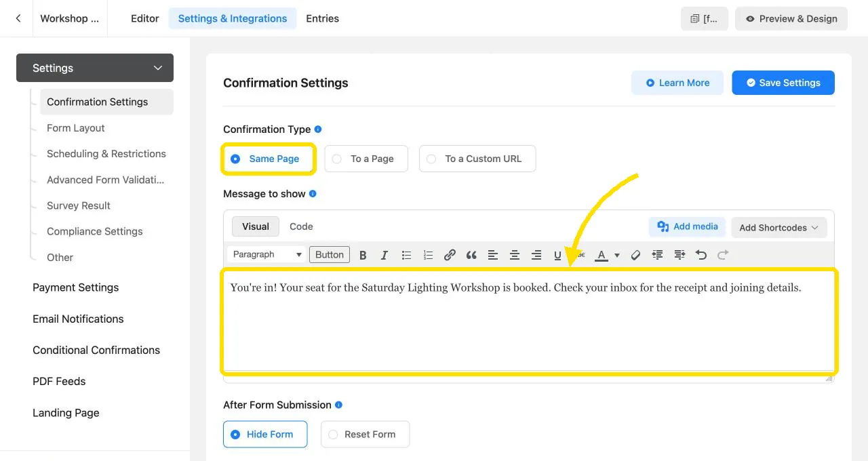Image resolution: width=868 pixels, height=461 pixels.
Task: Collapse the Settings sidebar section
Action: (95, 68)
